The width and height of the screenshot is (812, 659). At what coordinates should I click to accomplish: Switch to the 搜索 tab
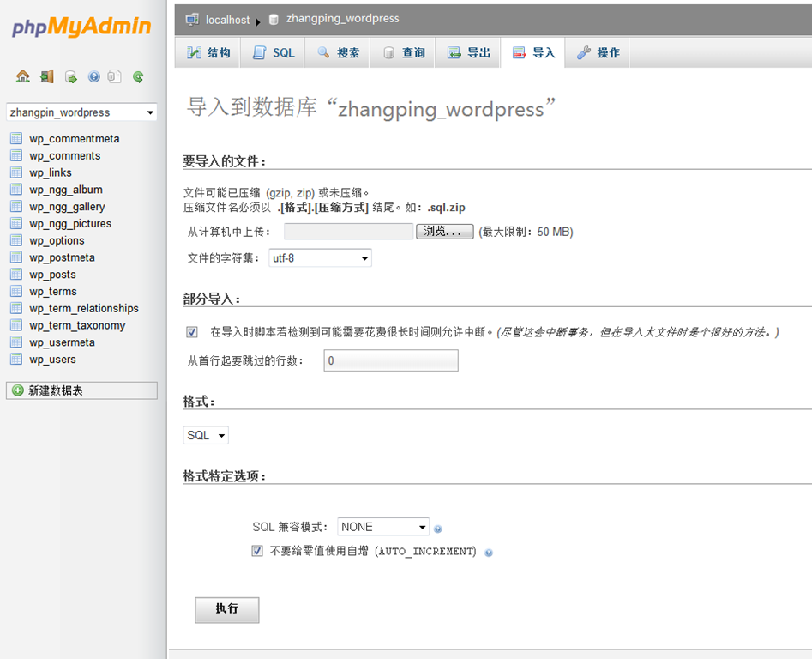tap(338, 52)
